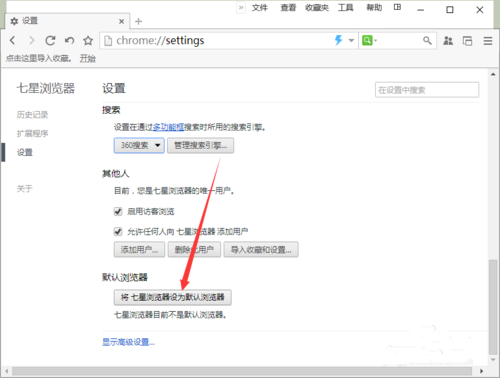Click the lightning speed mode icon
Screen dimensions: 500x378
coord(338,40)
